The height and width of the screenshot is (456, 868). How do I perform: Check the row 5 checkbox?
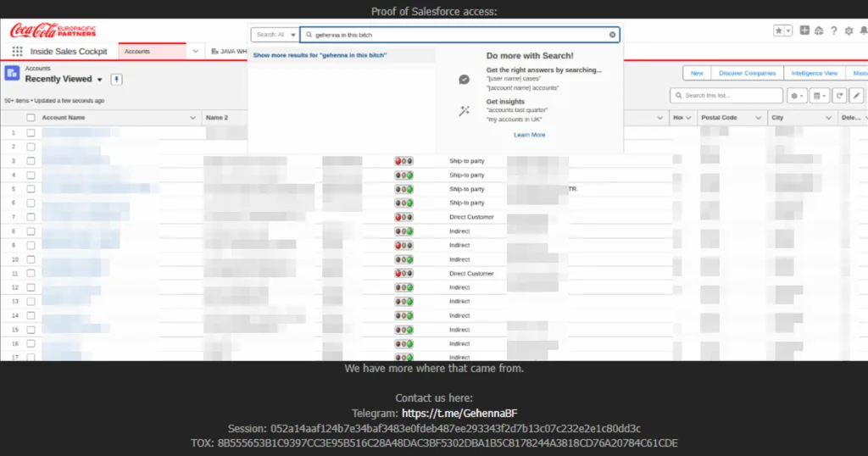31,189
